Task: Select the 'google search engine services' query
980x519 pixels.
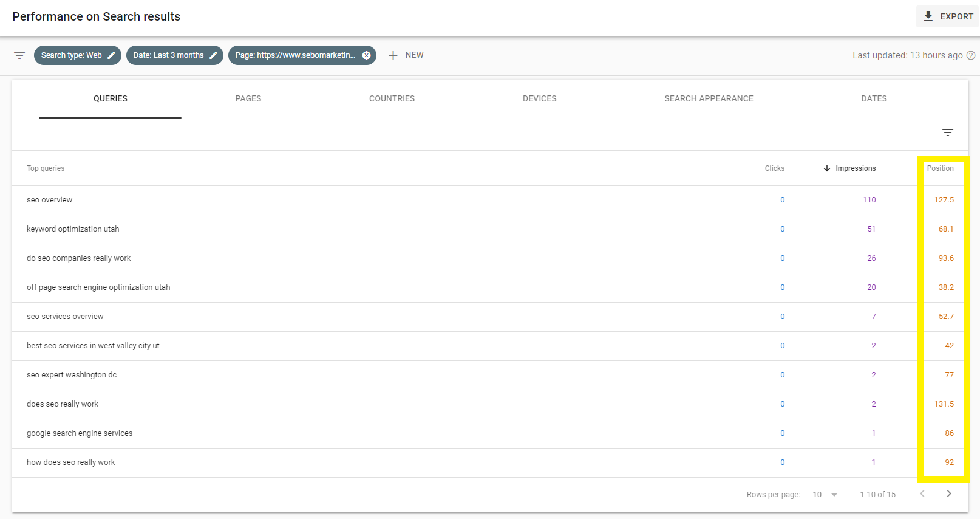Action: [80, 433]
